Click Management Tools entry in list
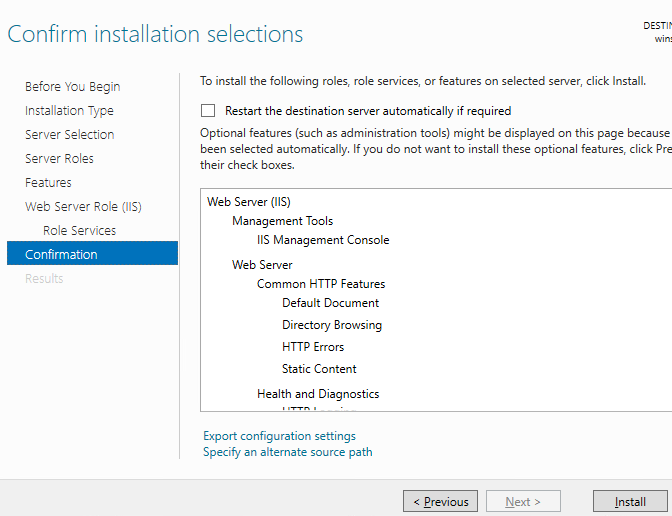The image size is (672, 516). click(282, 221)
